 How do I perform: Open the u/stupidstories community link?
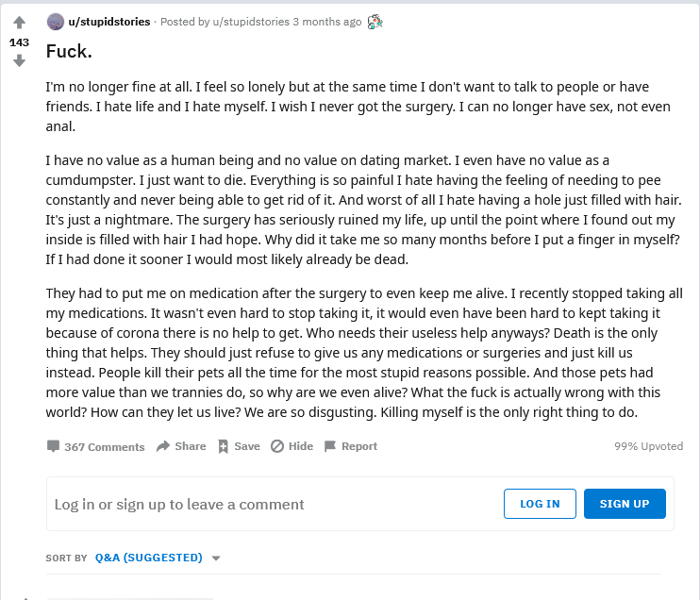(x=109, y=22)
